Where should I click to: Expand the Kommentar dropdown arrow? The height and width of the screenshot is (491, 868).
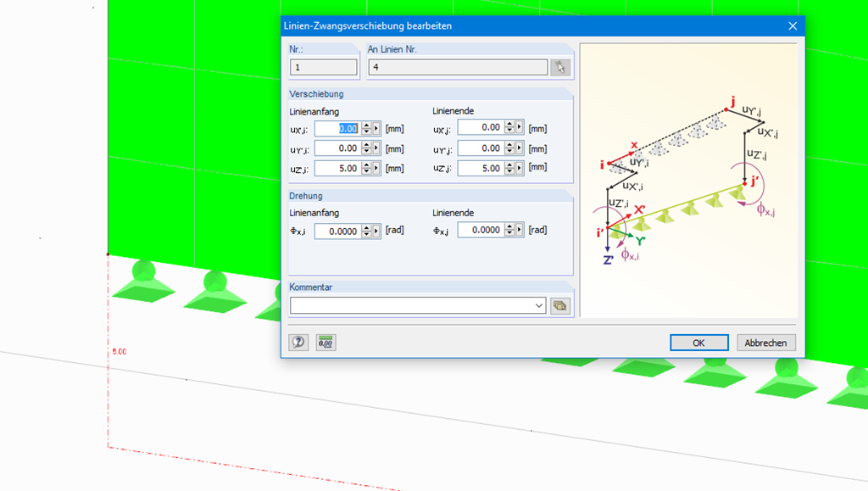click(538, 305)
